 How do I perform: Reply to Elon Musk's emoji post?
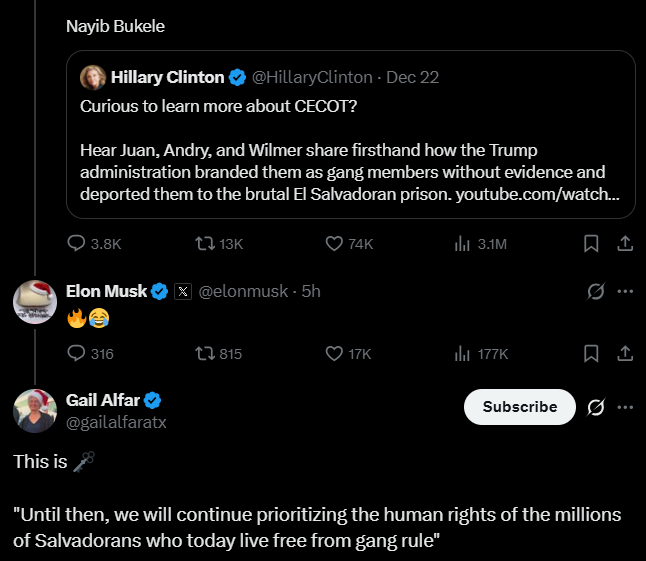click(76, 353)
